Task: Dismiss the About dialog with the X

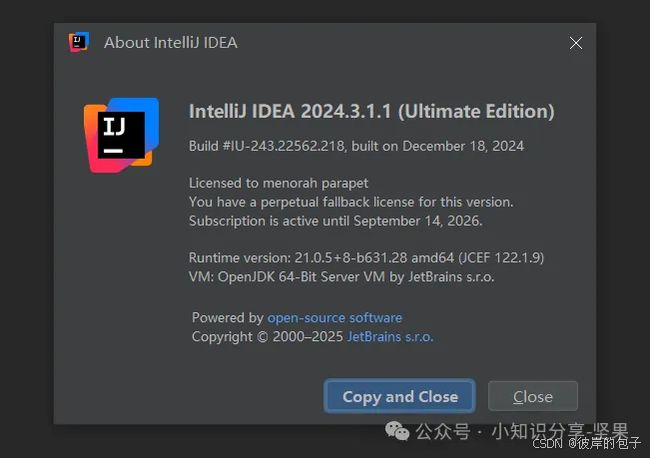Action: (575, 43)
